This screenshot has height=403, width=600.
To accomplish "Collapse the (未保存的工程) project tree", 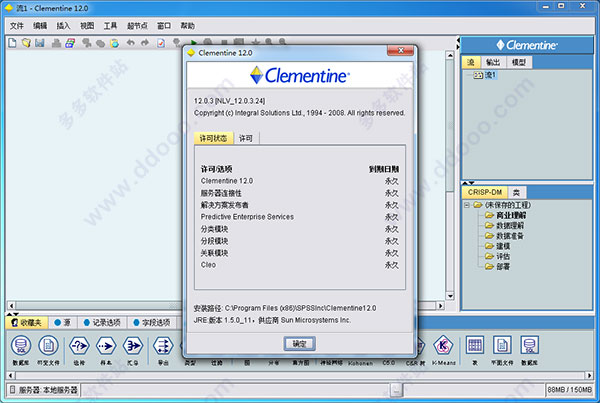I will click(467, 205).
